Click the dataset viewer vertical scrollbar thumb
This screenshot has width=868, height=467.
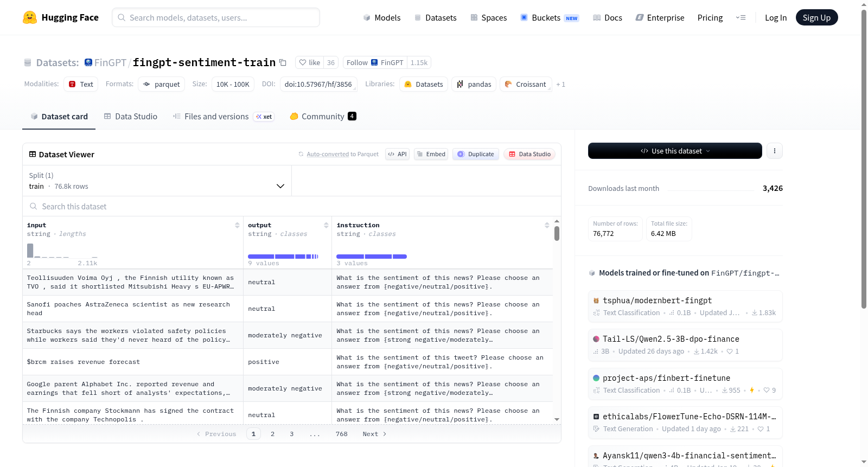[x=557, y=233]
